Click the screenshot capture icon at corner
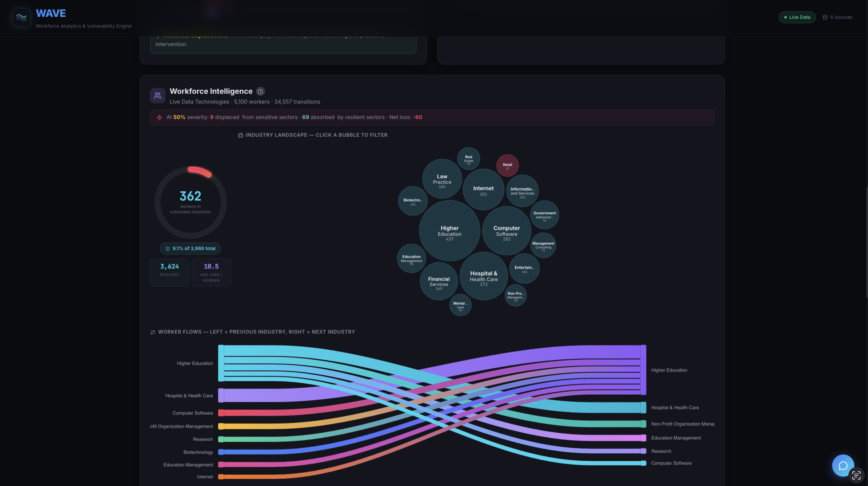This screenshot has height=486, width=868. click(856, 476)
